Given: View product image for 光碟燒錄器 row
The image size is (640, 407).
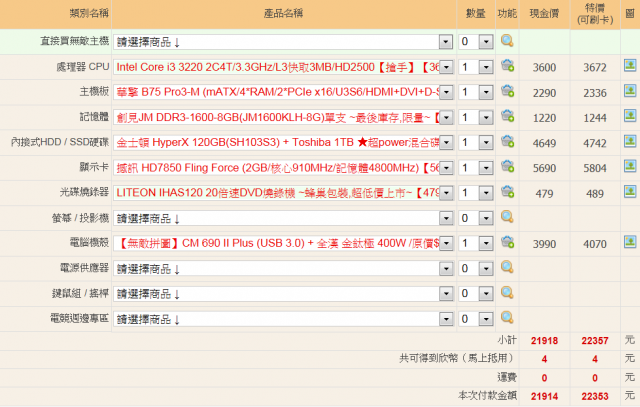Looking at the screenshot, I should [630, 191].
